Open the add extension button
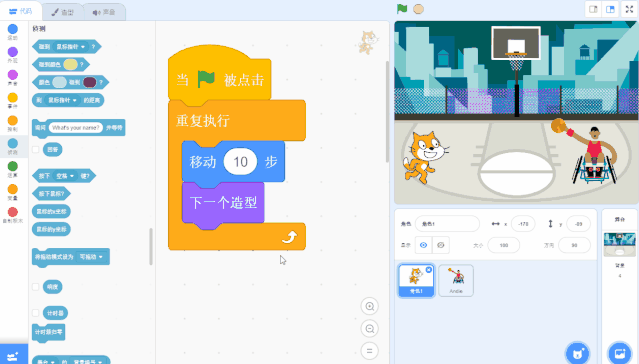 13,355
